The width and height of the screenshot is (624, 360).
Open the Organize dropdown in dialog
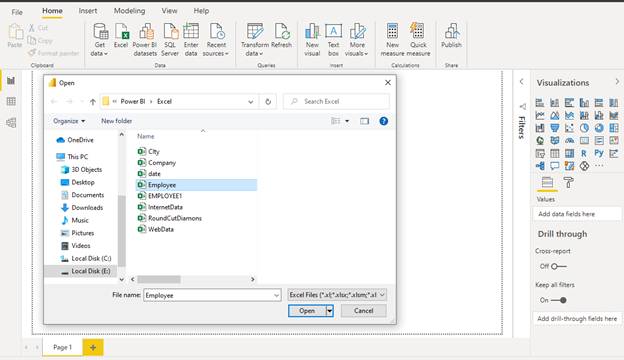[x=69, y=121]
